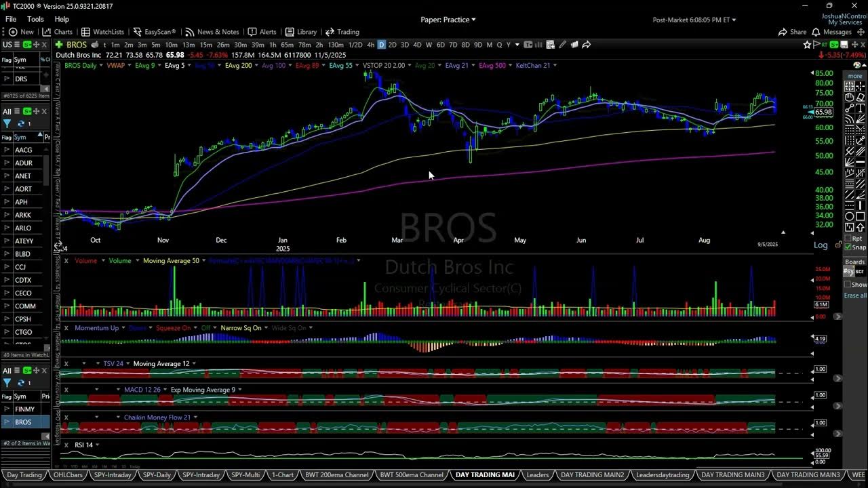Open the Paper: Practice account dropdown
The width and height of the screenshot is (868, 488).
(448, 20)
